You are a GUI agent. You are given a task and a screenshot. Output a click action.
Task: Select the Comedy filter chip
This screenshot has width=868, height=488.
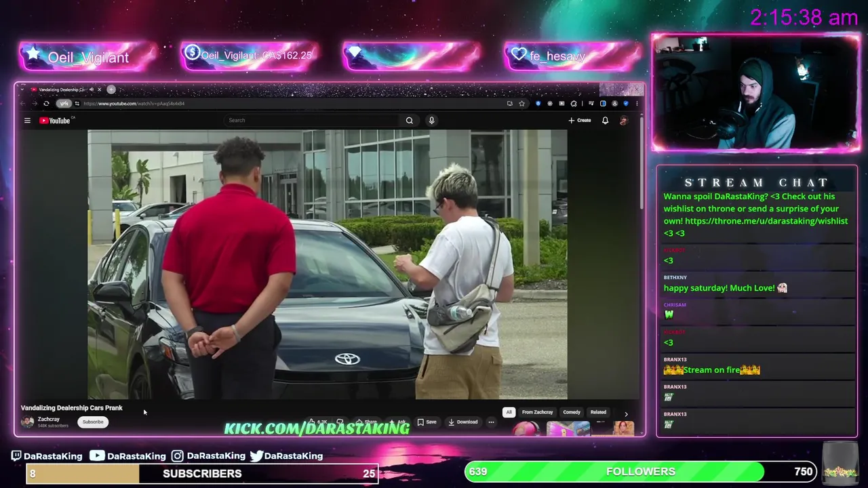coord(572,412)
